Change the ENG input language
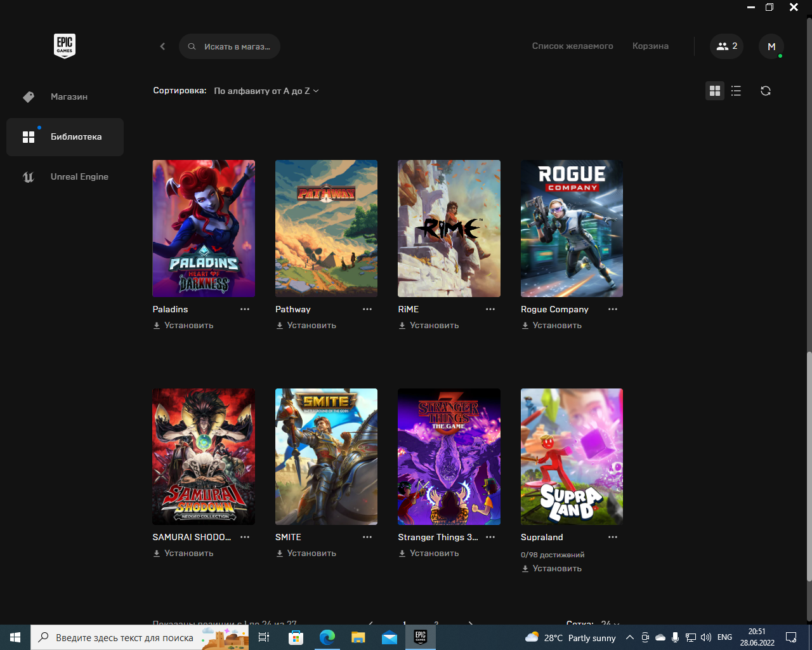Viewport: 812px width, 650px height. 724,637
